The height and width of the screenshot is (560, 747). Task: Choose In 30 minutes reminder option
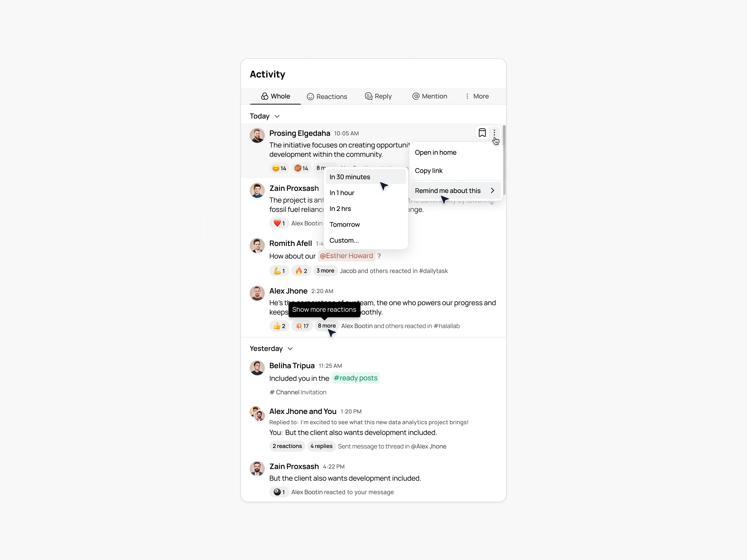click(x=366, y=177)
